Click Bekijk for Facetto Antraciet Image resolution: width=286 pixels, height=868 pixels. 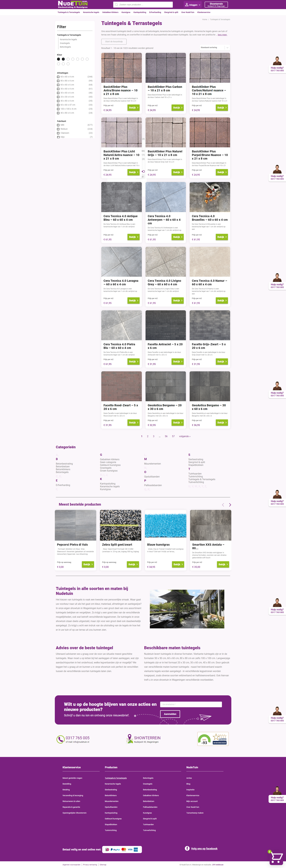pyautogui.click(x=178, y=362)
